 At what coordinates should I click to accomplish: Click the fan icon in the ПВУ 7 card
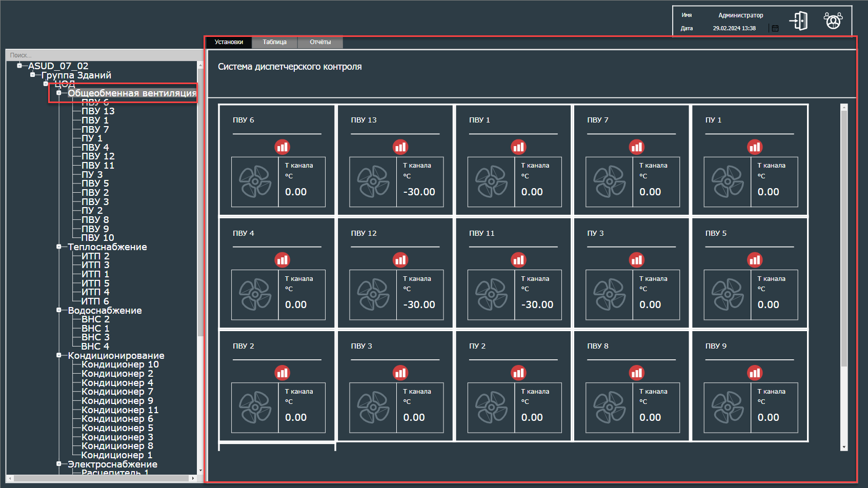(x=609, y=181)
